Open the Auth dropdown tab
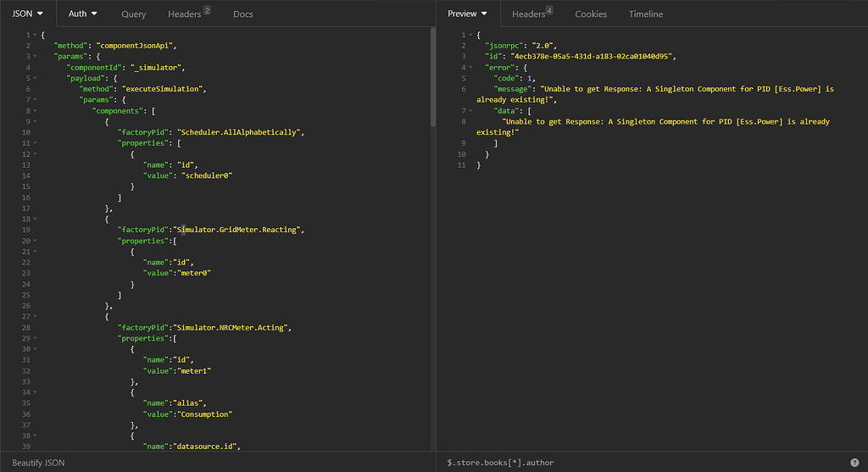Screen dimensions: 868x472 82,14
